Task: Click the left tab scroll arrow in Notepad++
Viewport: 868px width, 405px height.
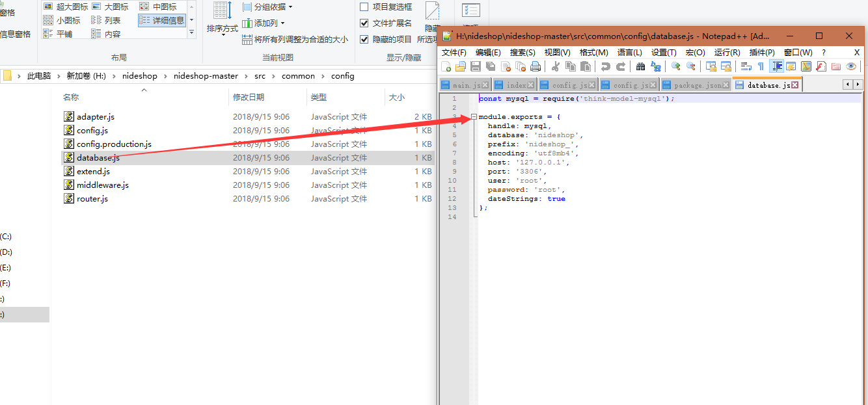Action: (848, 85)
